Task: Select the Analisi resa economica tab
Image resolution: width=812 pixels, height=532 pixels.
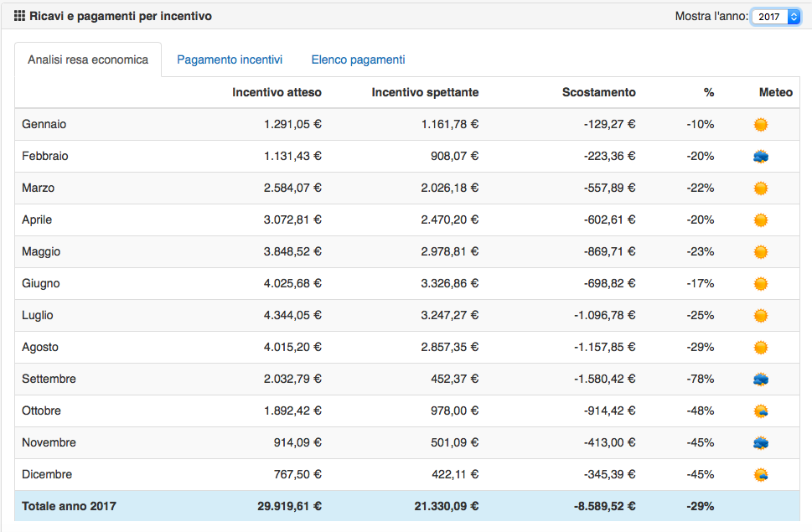Action: 88,59
